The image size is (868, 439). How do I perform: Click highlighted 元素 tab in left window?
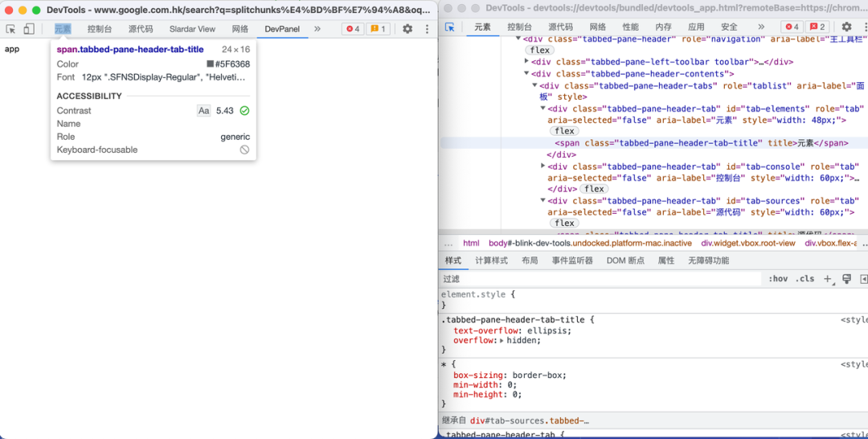pyautogui.click(x=63, y=29)
